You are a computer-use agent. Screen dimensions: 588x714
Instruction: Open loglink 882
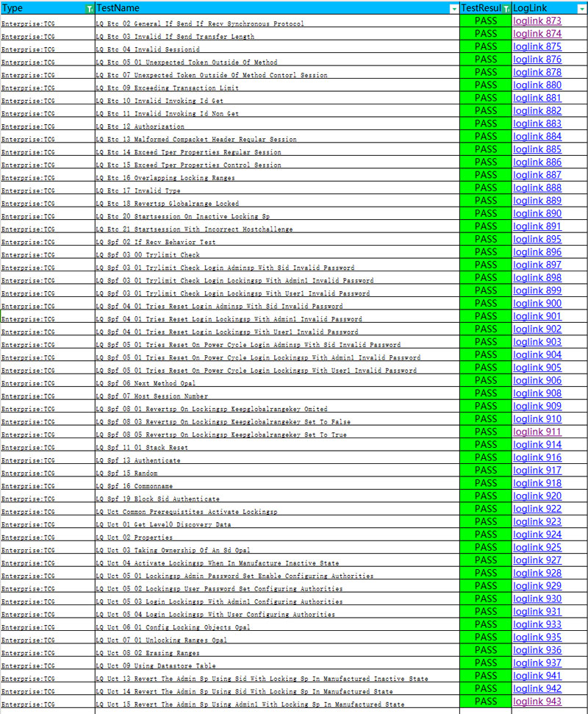(537, 110)
